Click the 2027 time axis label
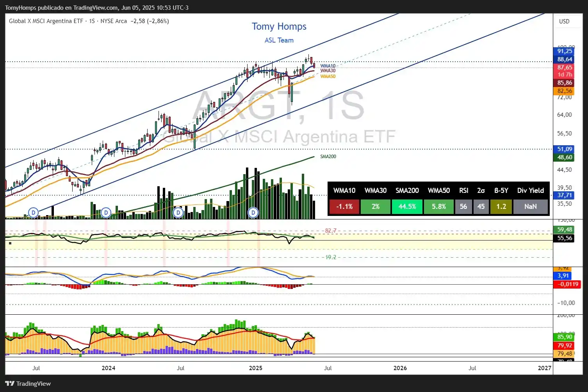Screen dimensions: 588x392 pos(544,368)
